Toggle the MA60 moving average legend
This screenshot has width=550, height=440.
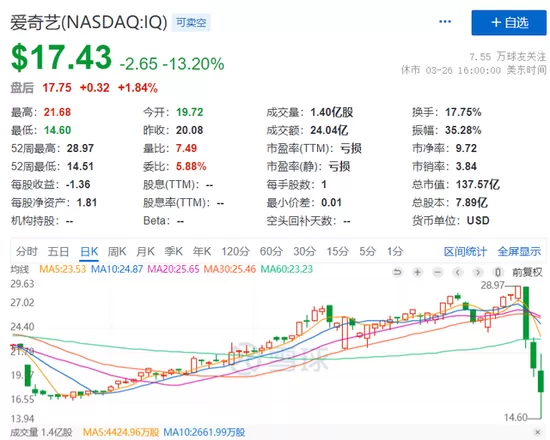click(287, 269)
